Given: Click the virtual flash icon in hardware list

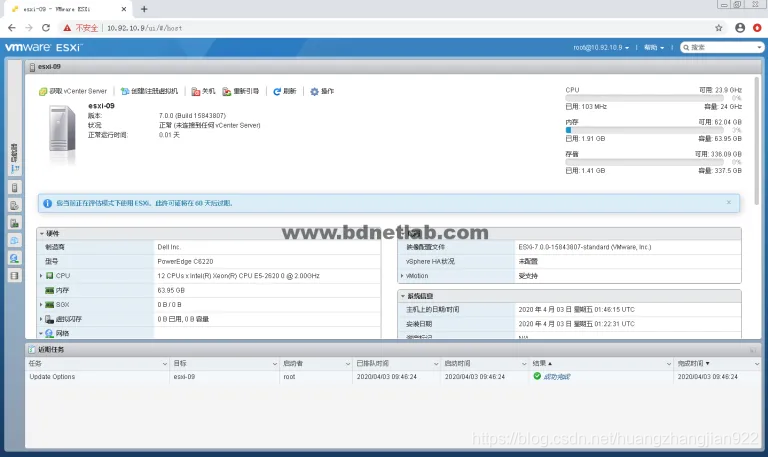Looking at the screenshot, I should (49, 319).
